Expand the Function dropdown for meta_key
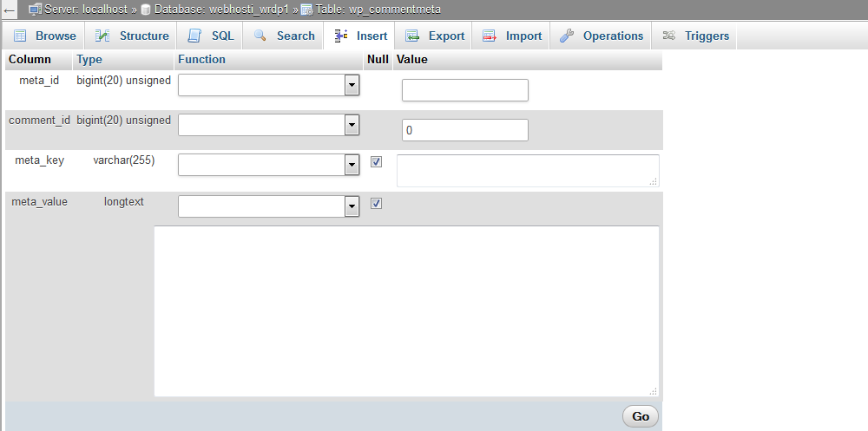 pyautogui.click(x=268, y=165)
